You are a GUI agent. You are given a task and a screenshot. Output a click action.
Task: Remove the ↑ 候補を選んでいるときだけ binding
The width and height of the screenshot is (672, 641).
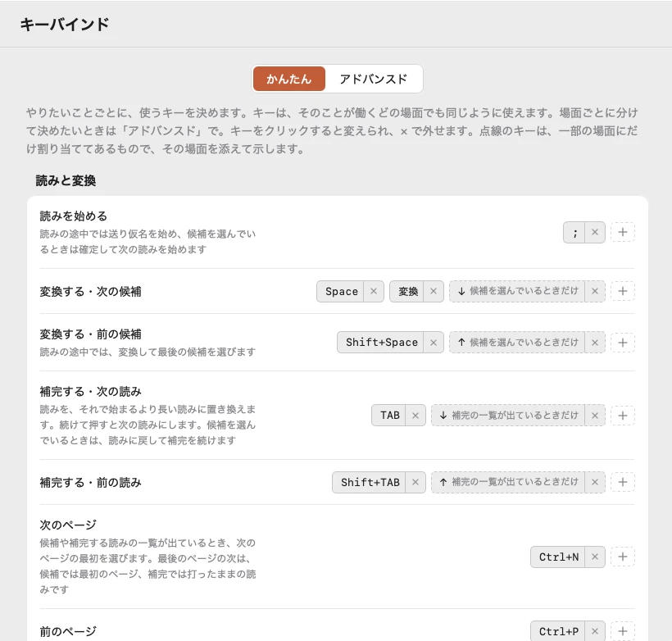tap(595, 343)
